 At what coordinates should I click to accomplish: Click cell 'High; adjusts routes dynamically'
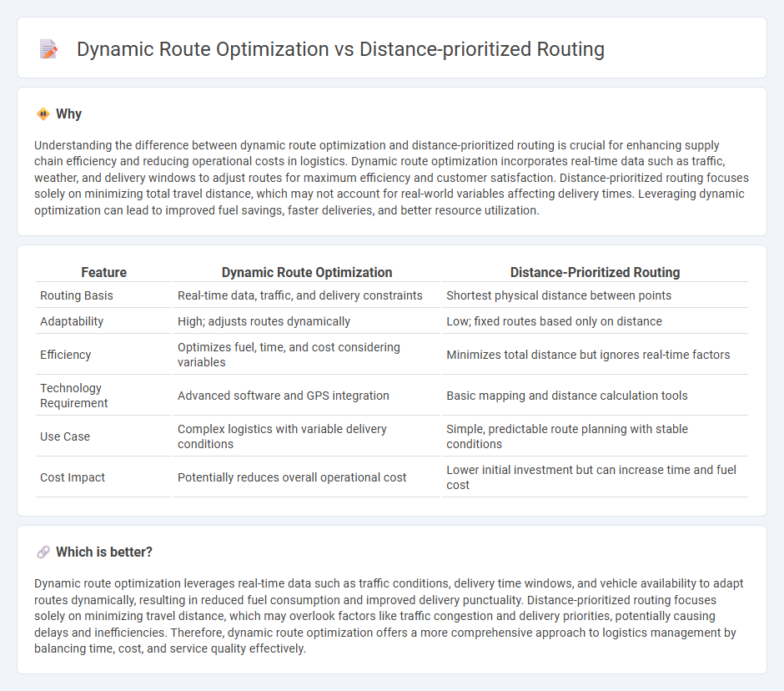306,321
